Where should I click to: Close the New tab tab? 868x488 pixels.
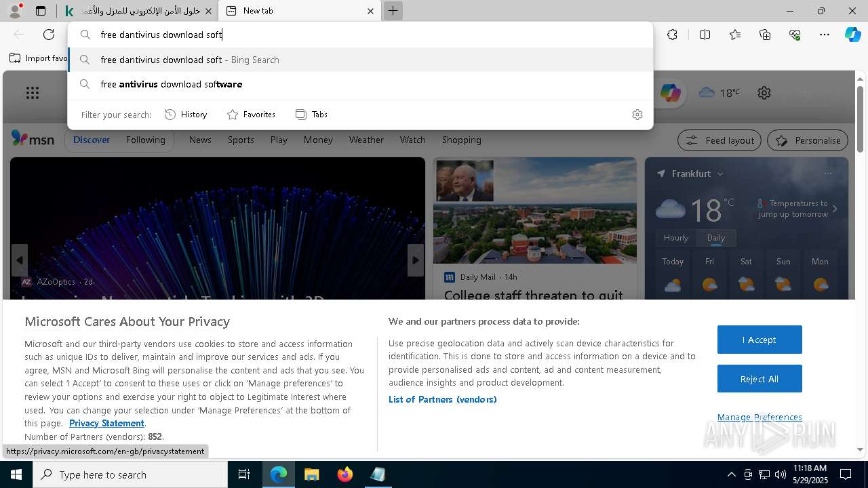[x=370, y=11]
